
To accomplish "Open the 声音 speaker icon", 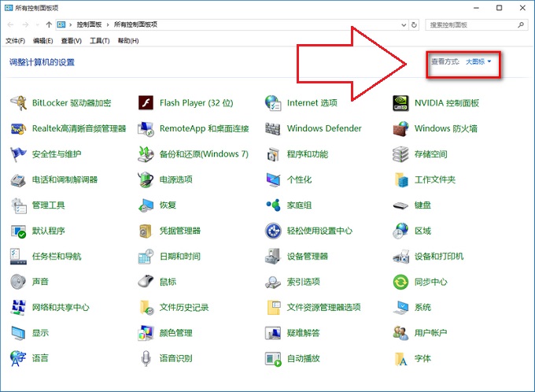I will pyautogui.click(x=18, y=282).
